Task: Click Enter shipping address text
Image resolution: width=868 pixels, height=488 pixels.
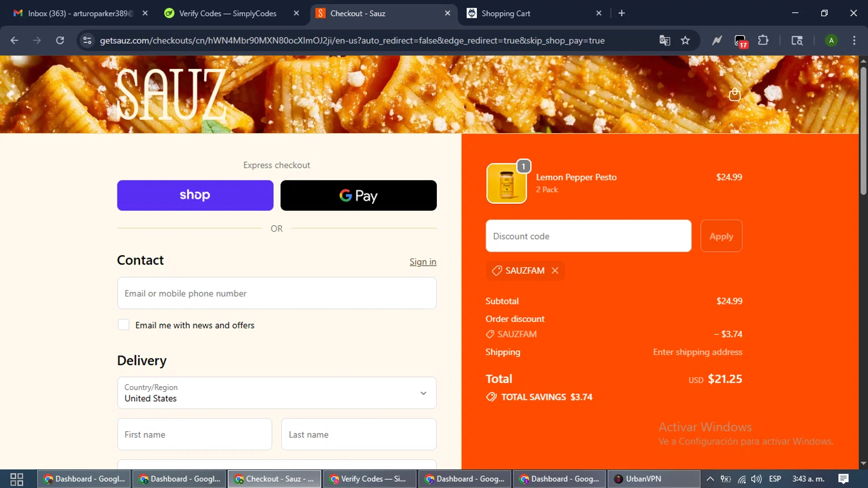Action: pyautogui.click(x=697, y=352)
